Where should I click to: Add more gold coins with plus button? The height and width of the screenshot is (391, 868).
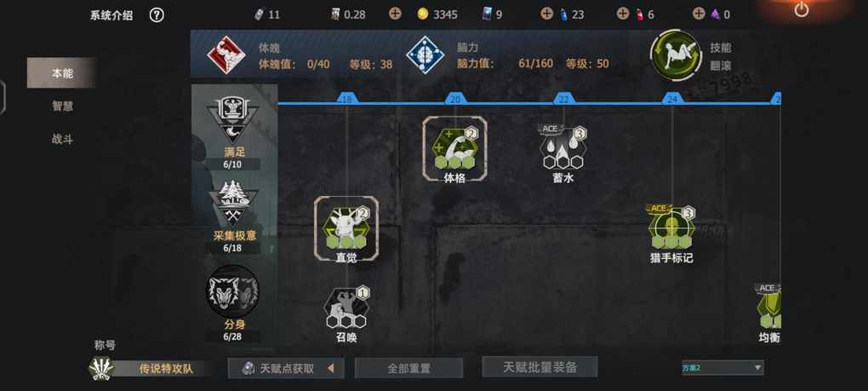[395, 14]
